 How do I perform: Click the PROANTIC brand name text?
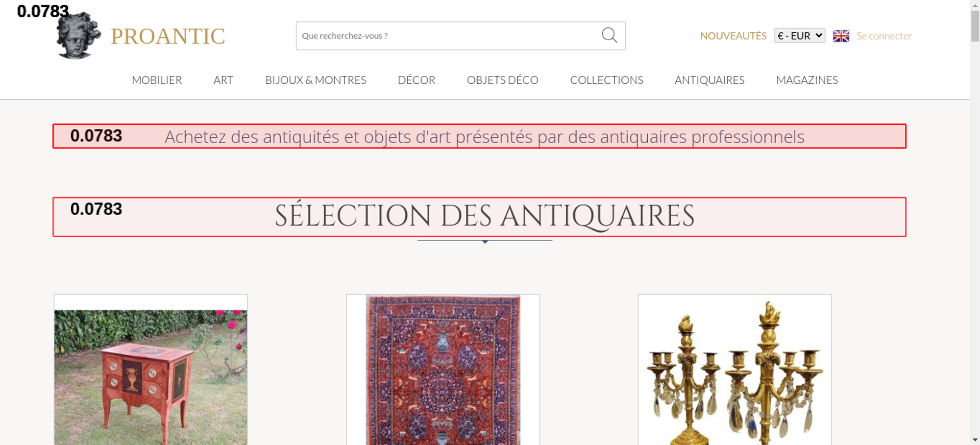pos(168,36)
